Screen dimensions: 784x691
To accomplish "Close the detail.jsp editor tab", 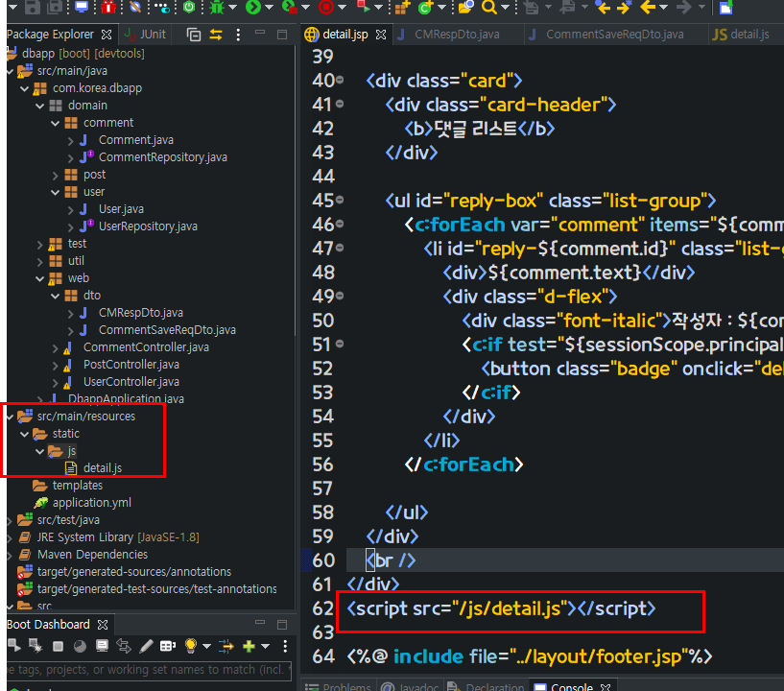I will pyautogui.click(x=381, y=35).
